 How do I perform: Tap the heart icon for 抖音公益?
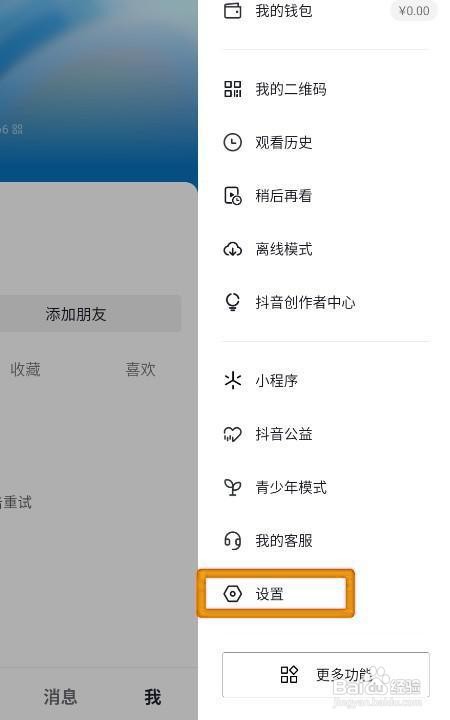[232, 434]
